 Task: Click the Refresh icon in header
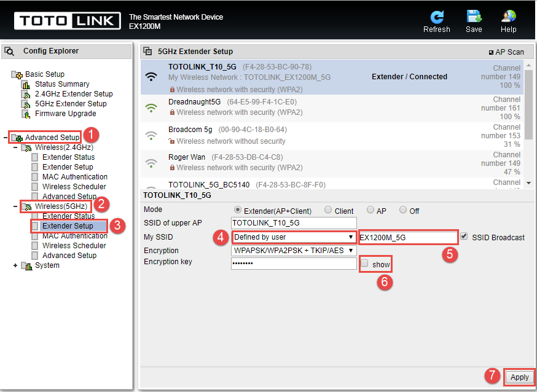pyautogui.click(x=437, y=17)
